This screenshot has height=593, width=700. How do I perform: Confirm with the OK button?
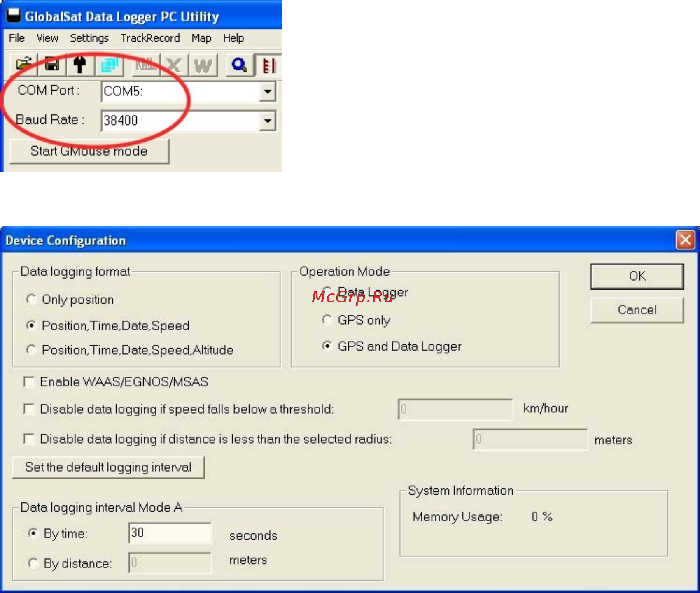(x=637, y=276)
